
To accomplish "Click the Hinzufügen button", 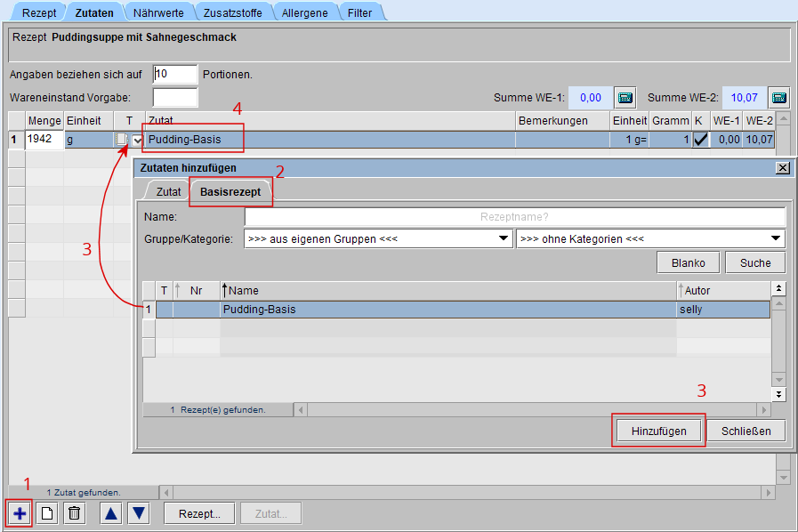I will 658,431.
